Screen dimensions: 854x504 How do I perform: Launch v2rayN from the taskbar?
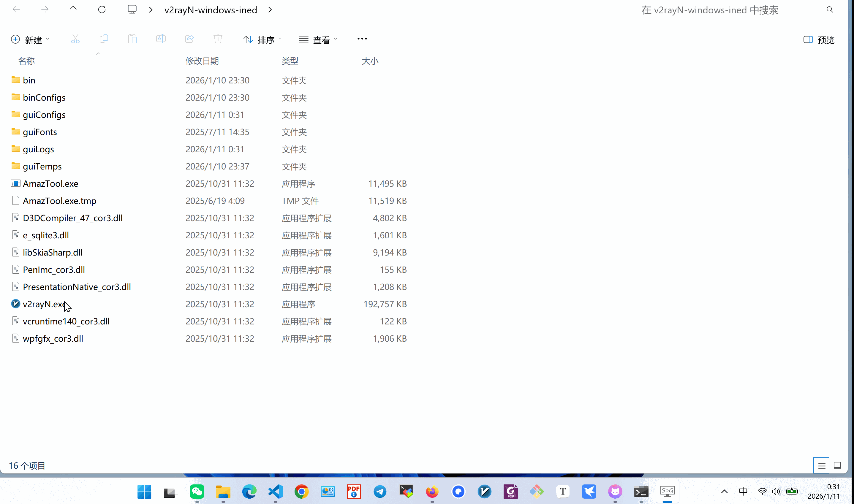pyautogui.click(x=485, y=492)
